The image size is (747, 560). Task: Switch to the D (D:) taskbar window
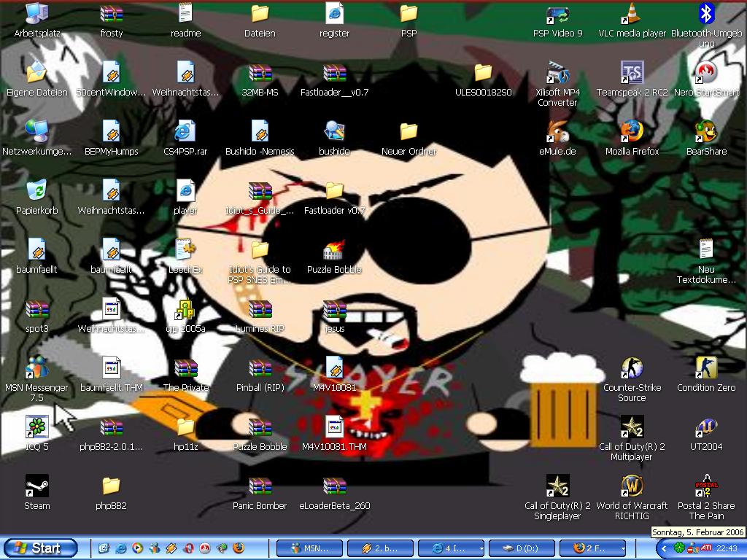[522, 548]
